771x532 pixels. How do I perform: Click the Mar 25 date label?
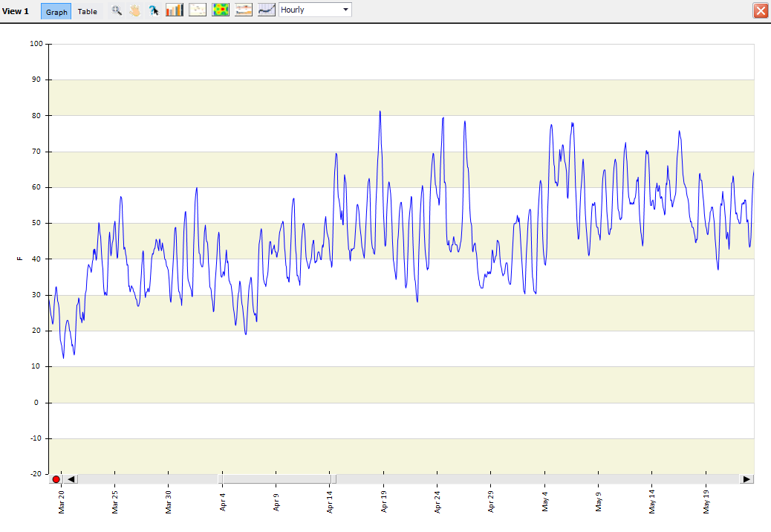pos(114,502)
